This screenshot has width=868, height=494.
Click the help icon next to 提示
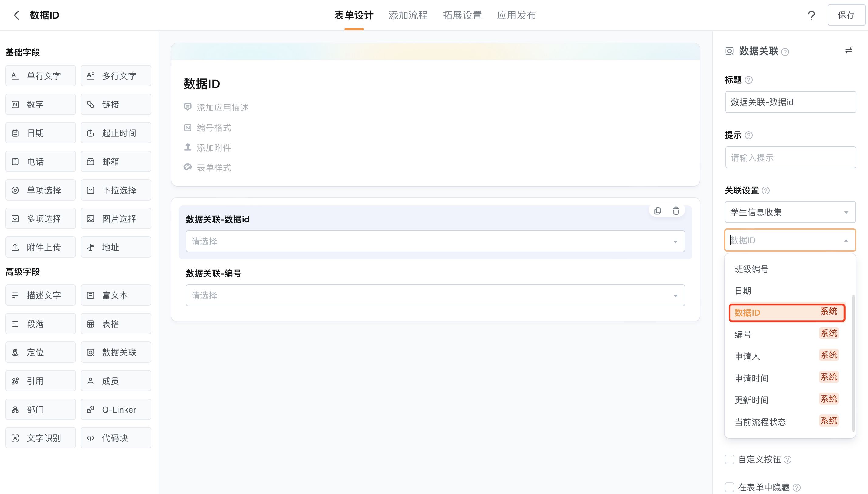749,135
